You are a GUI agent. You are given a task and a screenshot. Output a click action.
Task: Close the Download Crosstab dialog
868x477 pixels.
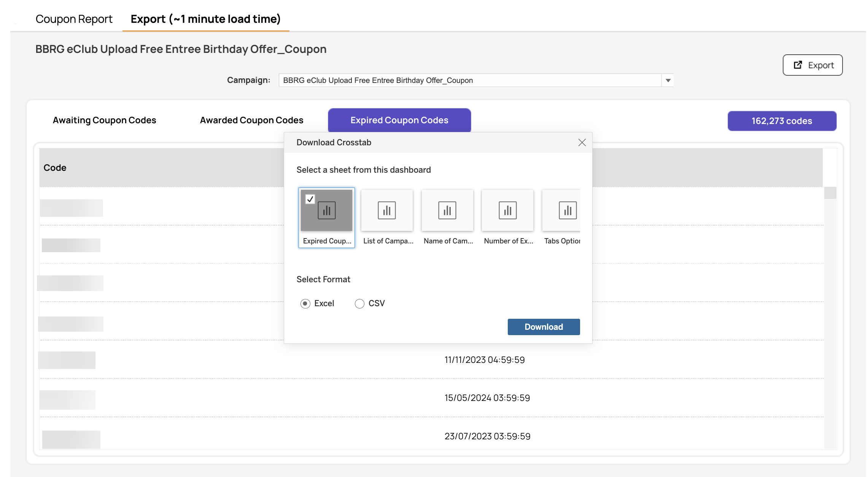582,142
